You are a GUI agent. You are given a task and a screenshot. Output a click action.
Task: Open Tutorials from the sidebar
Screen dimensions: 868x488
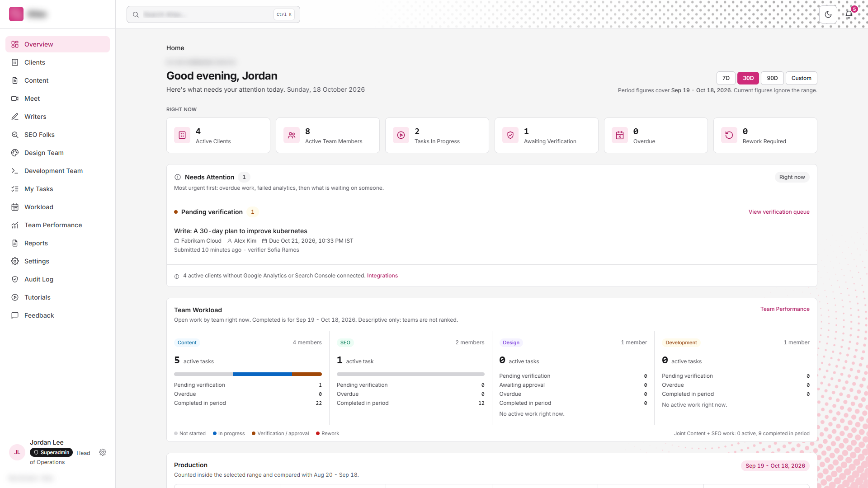[57, 297]
